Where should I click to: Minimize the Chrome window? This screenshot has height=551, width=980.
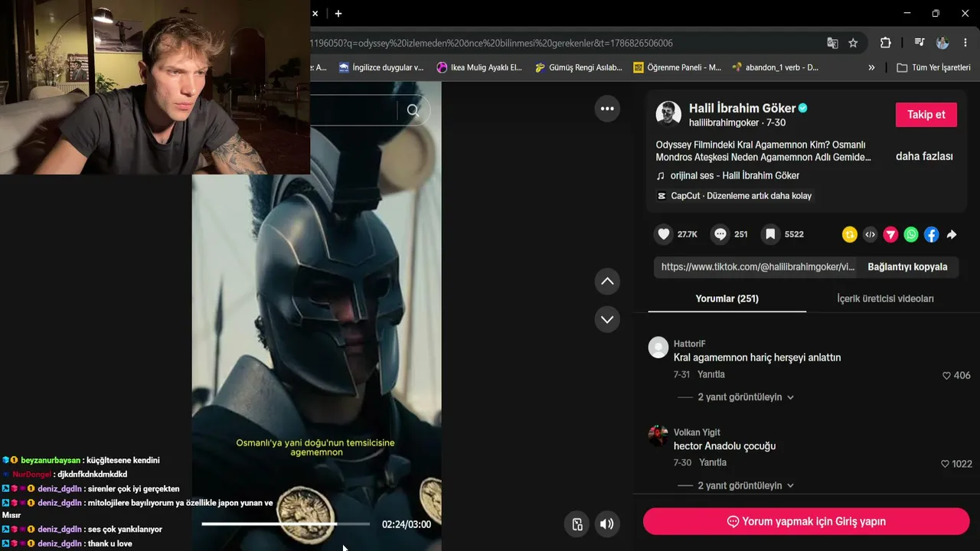tap(907, 13)
